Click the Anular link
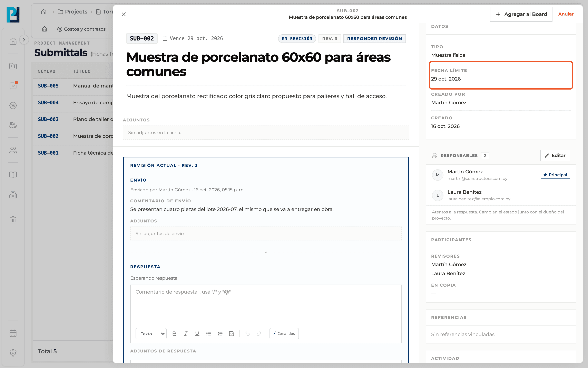 [566, 14]
